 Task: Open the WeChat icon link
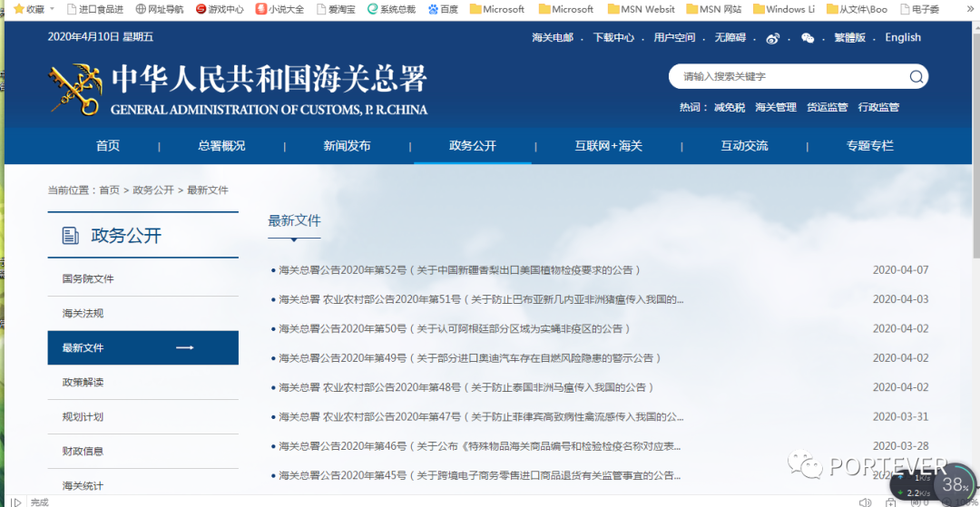(808, 38)
